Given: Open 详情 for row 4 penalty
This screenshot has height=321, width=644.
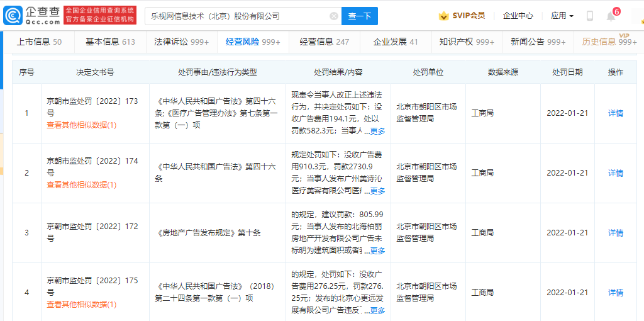Looking at the screenshot, I should click(616, 293).
